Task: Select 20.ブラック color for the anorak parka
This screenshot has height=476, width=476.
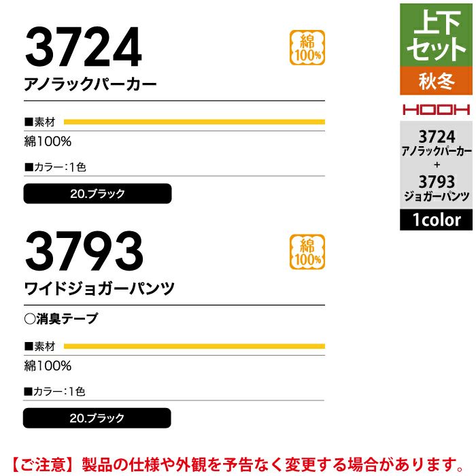Action: [97, 194]
